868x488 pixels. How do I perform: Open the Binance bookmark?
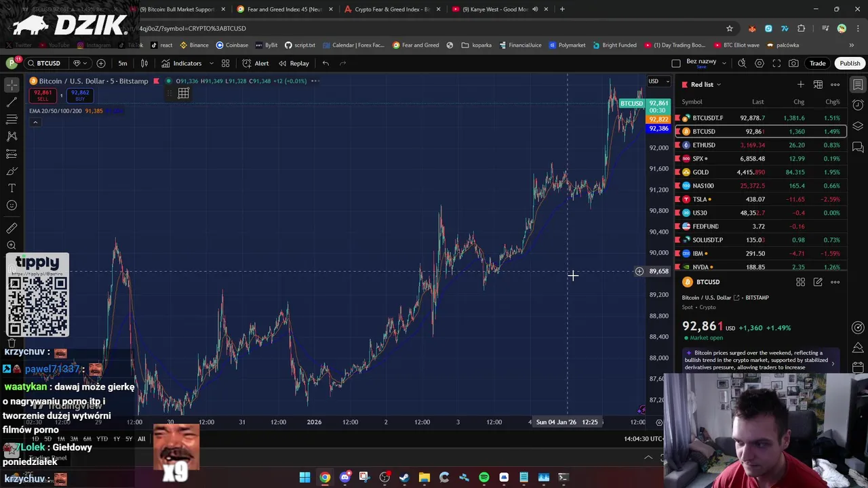(x=194, y=45)
